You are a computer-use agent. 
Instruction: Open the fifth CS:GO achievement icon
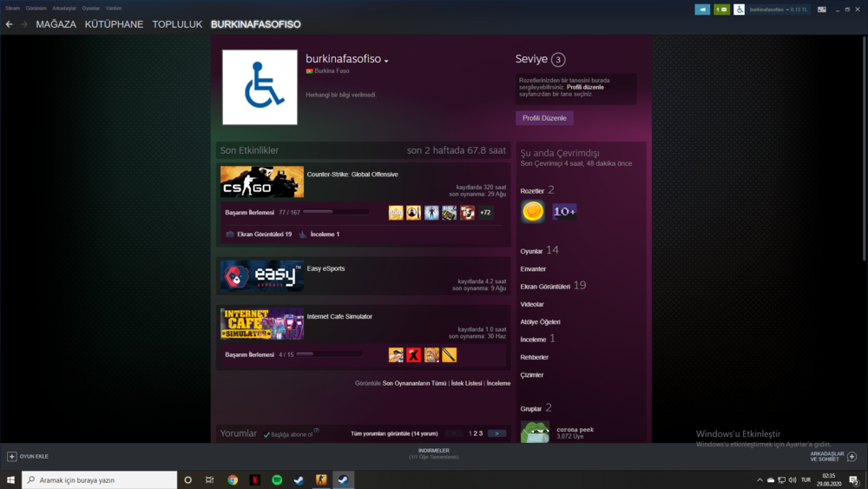pos(467,213)
